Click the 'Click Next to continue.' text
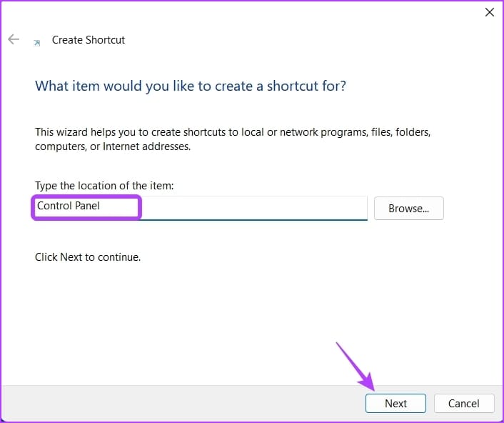The width and height of the screenshot is (504, 423). coord(88,257)
